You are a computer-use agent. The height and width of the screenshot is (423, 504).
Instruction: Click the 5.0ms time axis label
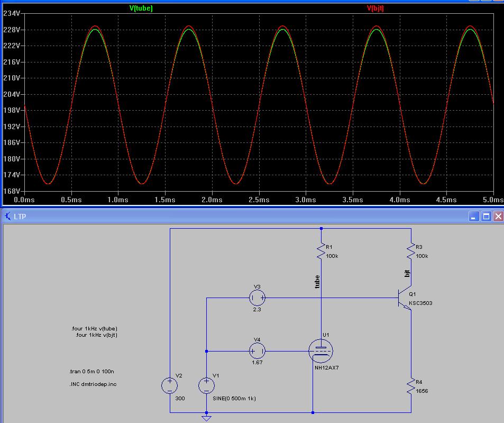tap(493, 200)
